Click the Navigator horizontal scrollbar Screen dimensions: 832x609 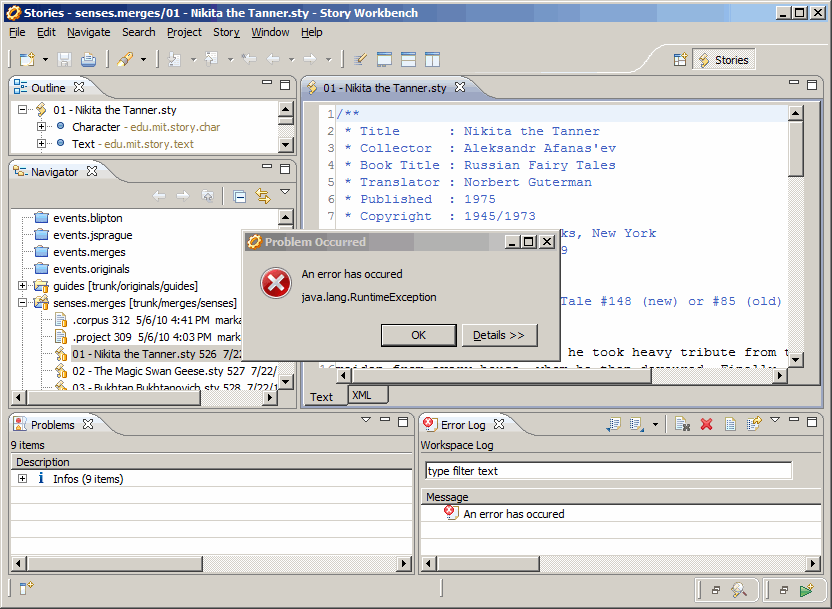(150, 397)
